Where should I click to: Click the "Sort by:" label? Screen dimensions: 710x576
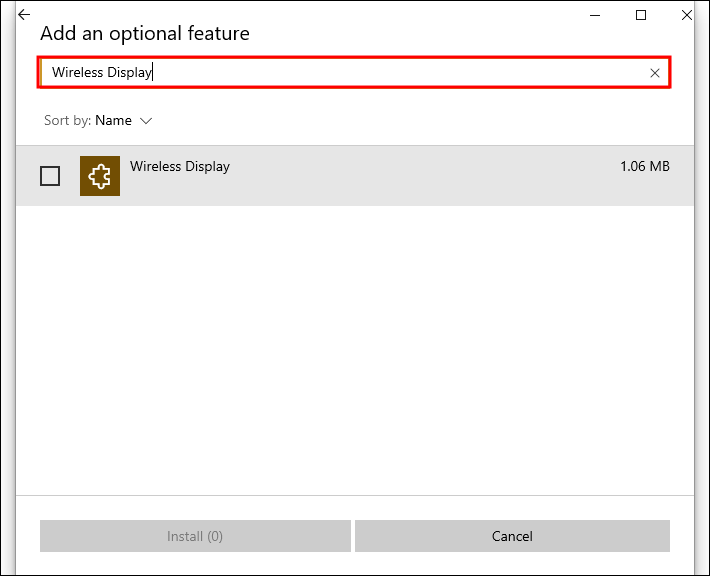click(x=67, y=121)
